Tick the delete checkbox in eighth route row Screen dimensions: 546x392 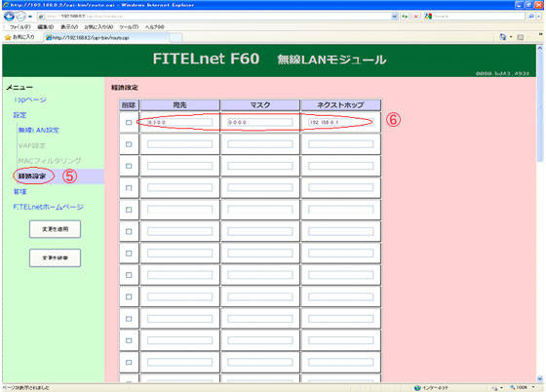coord(129,275)
